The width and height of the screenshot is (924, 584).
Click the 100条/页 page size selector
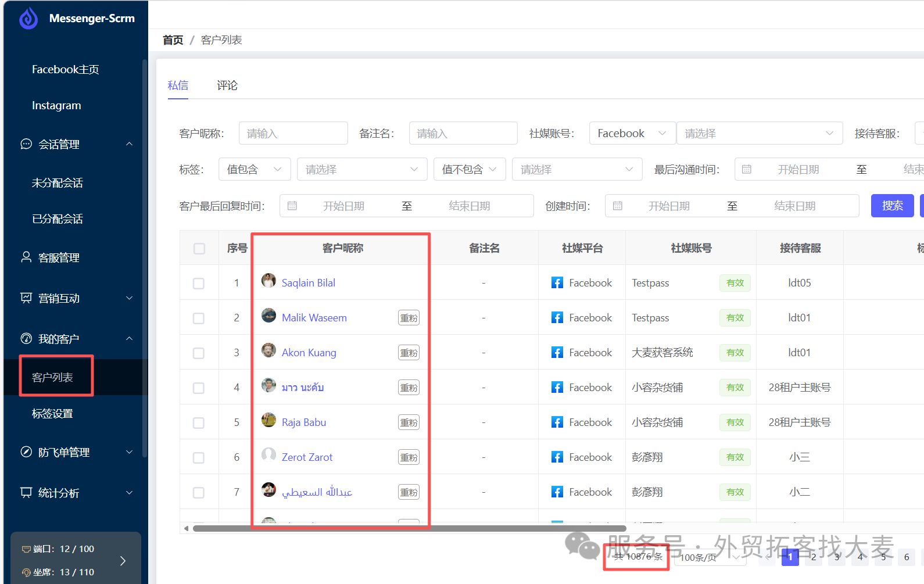[711, 557]
